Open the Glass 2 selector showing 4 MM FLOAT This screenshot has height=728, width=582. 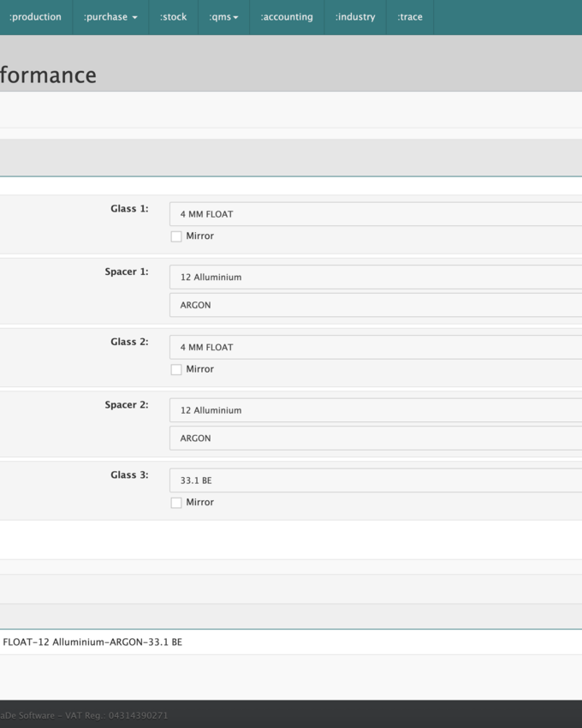375,347
